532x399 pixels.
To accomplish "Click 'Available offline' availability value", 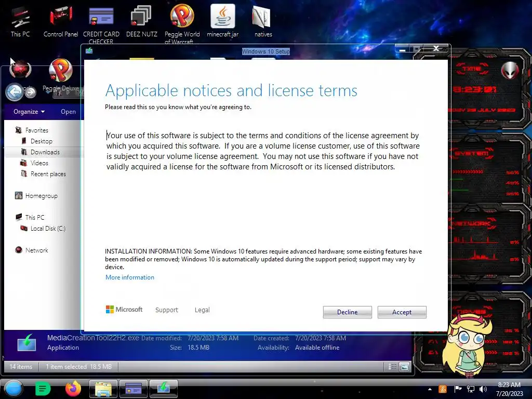I will click(317, 348).
